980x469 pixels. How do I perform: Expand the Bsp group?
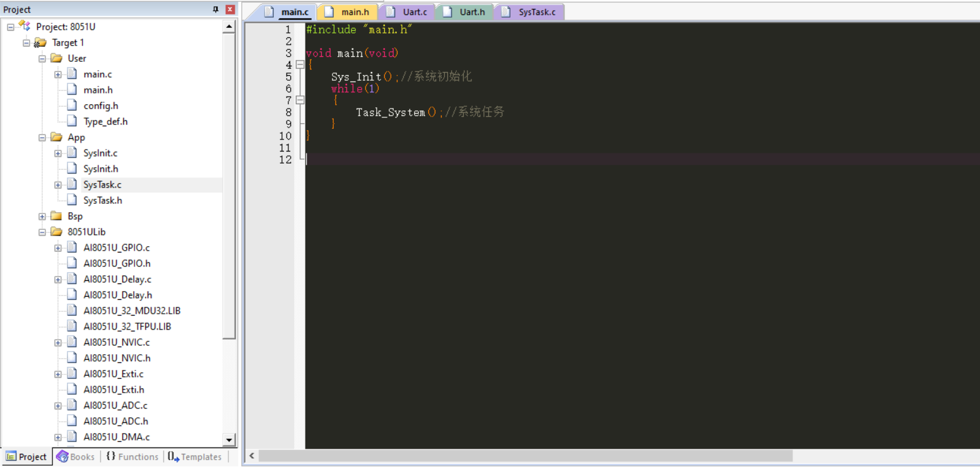click(42, 217)
